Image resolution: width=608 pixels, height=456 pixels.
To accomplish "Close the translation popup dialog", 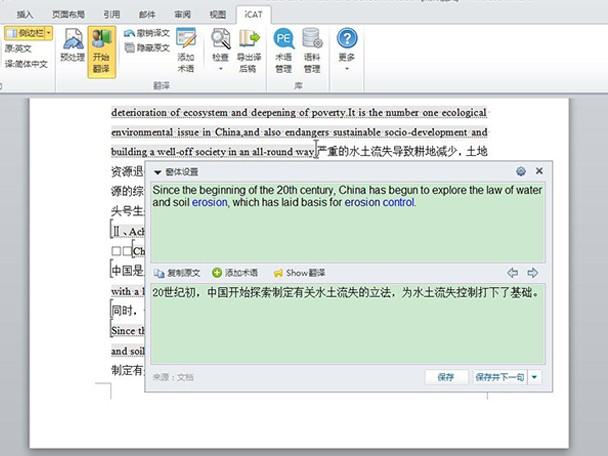I will click(539, 171).
